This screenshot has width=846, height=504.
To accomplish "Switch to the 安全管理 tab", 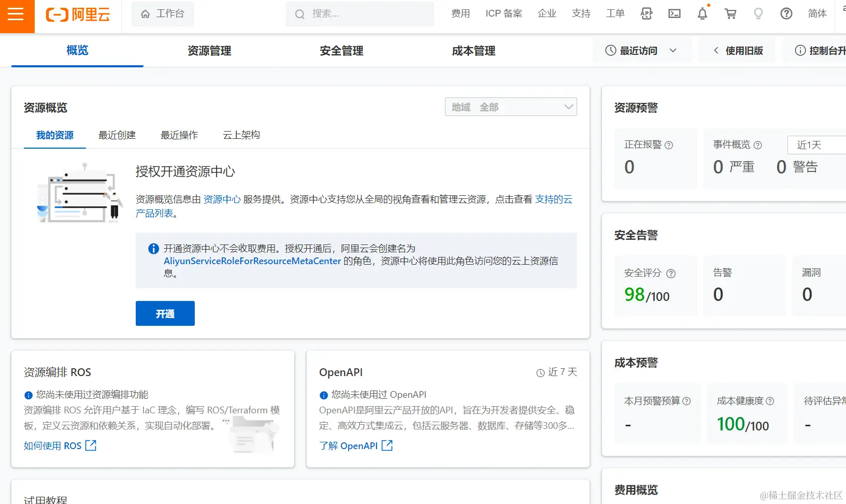I will tap(341, 51).
